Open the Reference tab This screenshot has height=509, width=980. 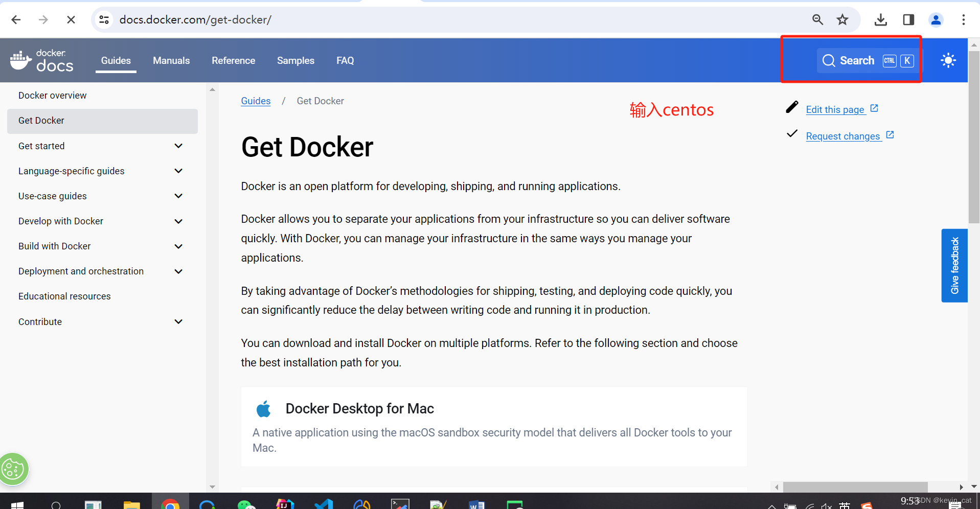(x=234, y=60)
